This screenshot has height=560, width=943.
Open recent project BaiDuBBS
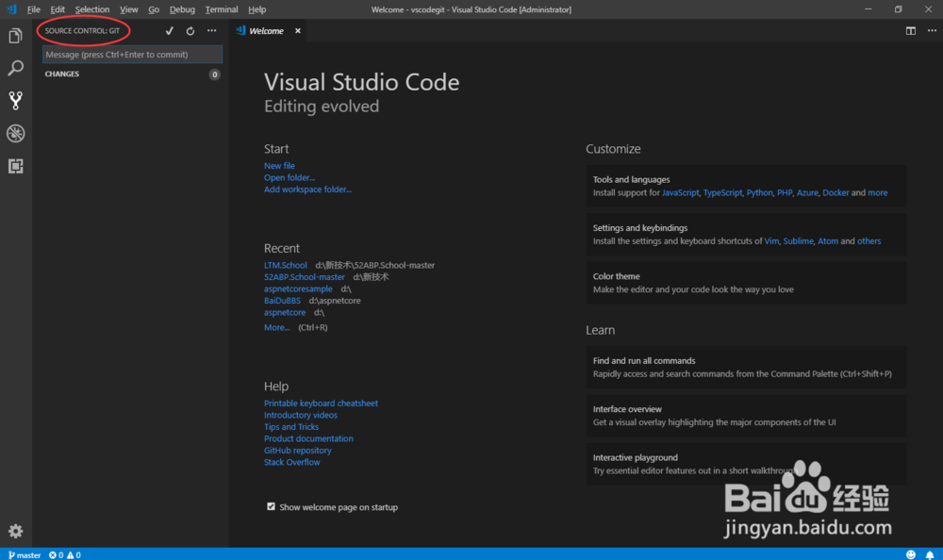tap(282, 300)
